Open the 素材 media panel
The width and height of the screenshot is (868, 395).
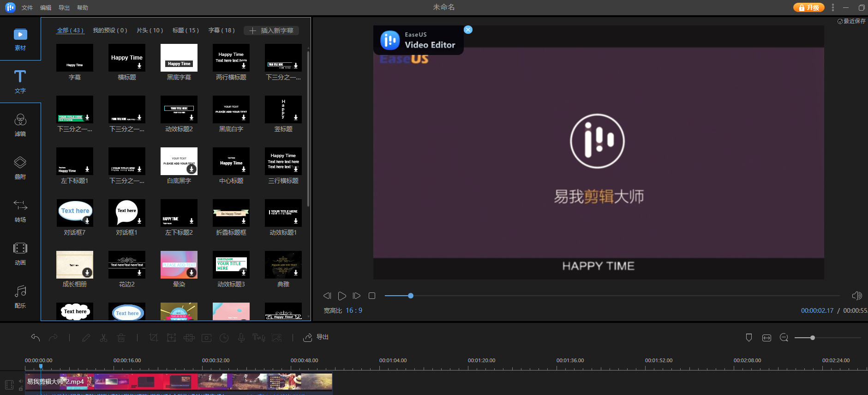coord(20,39)
